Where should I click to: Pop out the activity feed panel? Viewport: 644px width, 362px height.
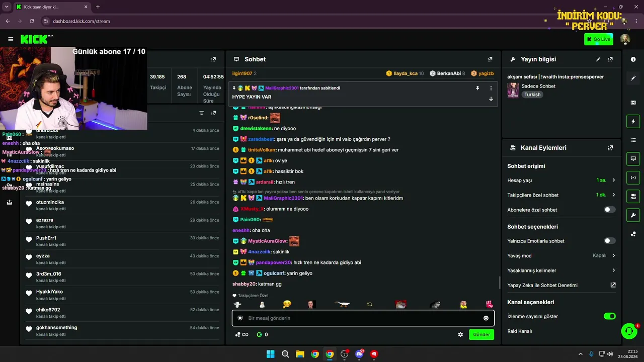[x=213, y=113]
